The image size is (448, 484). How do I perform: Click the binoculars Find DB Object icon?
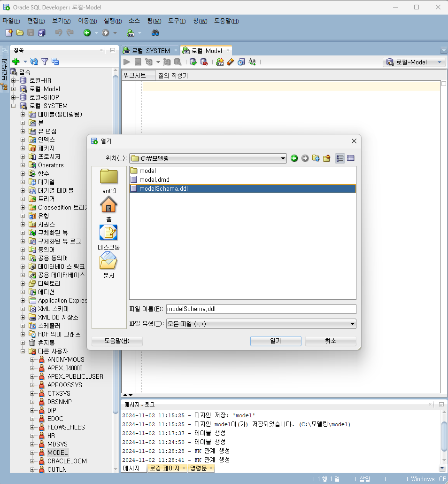[x=155, y=33]
